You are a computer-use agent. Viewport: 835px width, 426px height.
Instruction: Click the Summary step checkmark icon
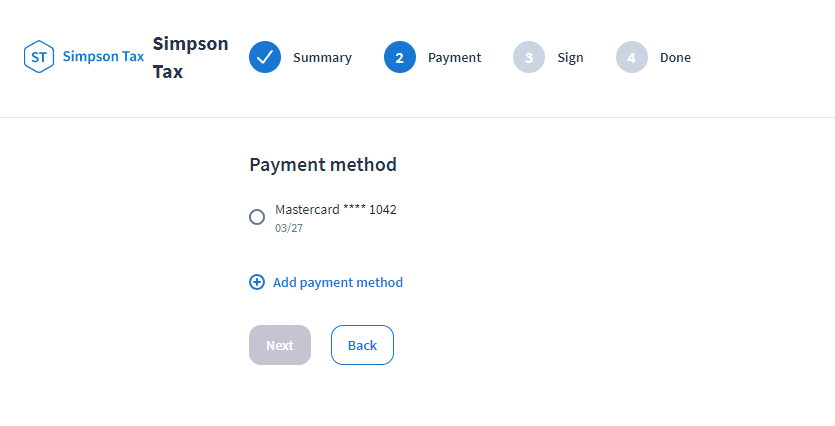pyautogui.click(x=265, y=58)
